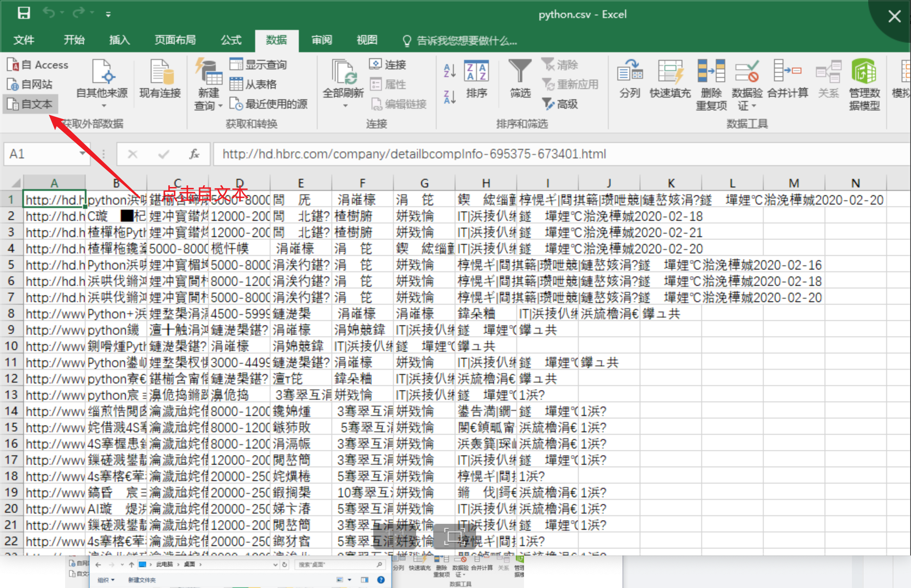Open the 文件 menu tab

[x=24, y=40]
